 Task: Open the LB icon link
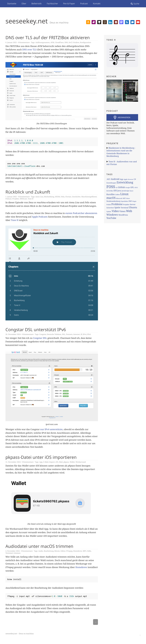[116, 22]
